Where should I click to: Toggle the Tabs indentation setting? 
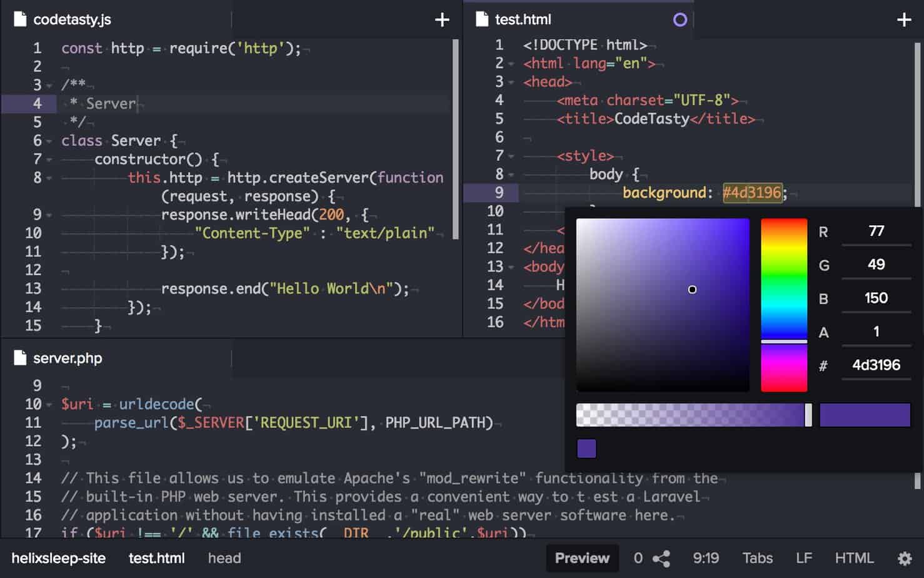coord(757,558)
